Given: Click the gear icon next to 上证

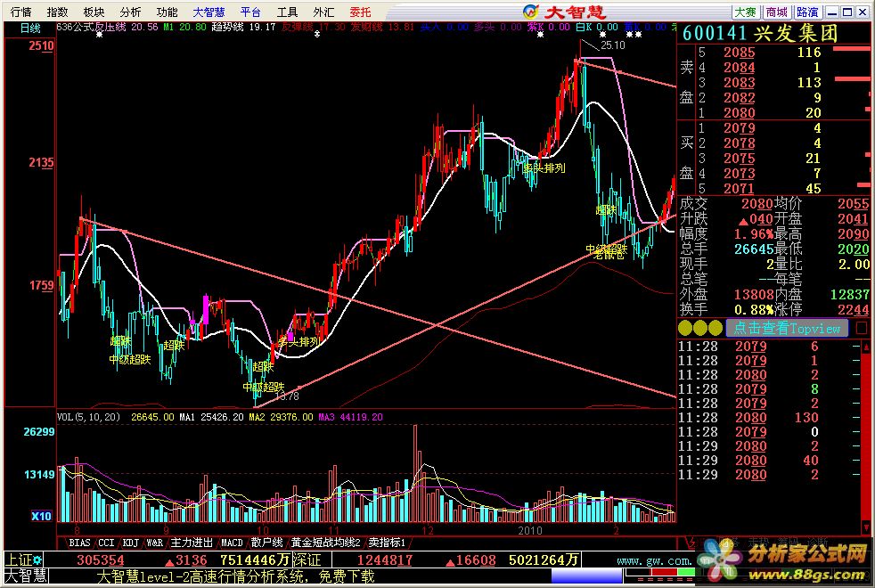Looking at the screenshot, I should tap(38, 559).
